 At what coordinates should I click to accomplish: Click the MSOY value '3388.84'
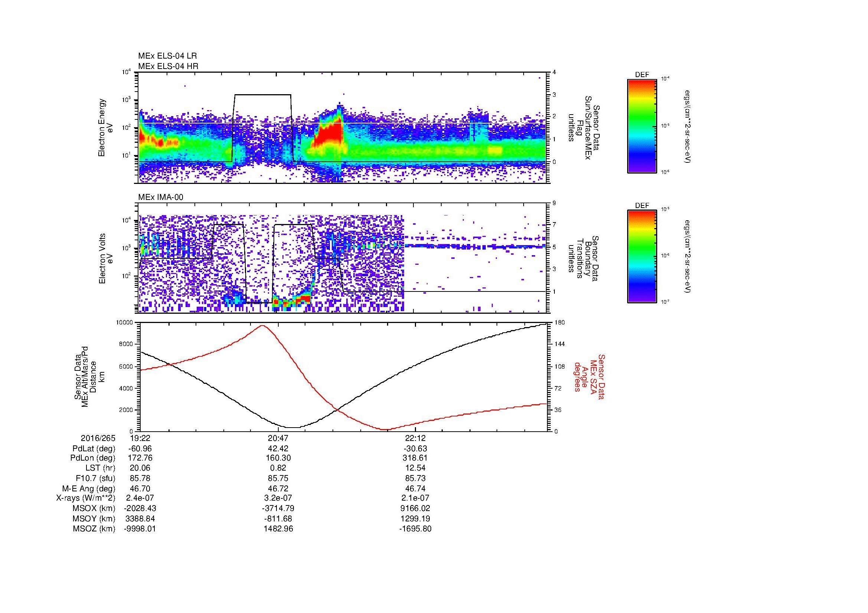(x=141, y=519)
